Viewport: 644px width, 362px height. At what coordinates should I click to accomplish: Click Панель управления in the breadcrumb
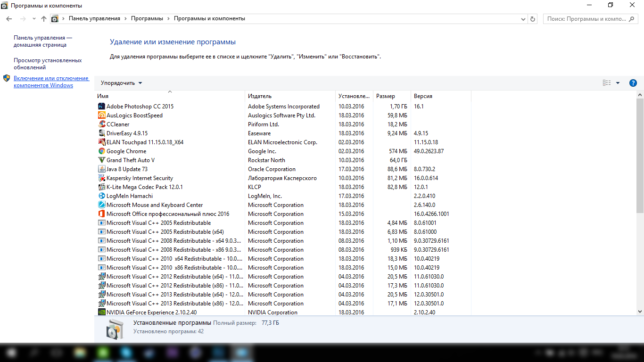[x=94, y=19]
